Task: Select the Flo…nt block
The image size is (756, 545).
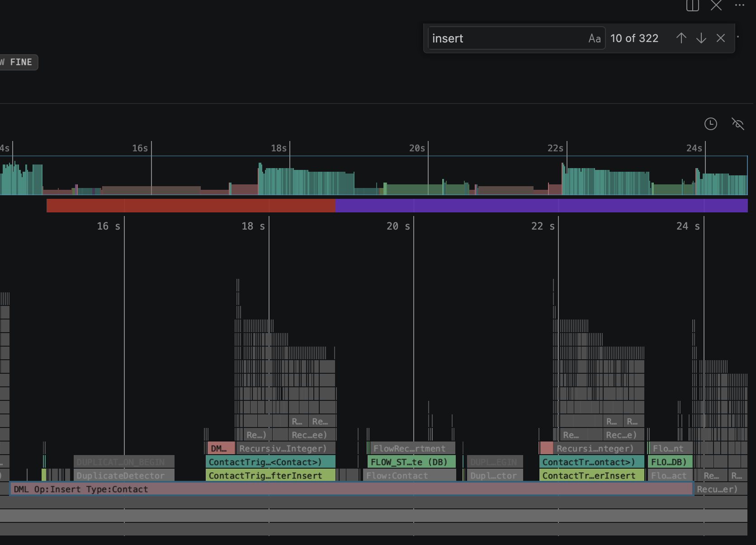Action: pyautogui.click(x=671, y=448)
